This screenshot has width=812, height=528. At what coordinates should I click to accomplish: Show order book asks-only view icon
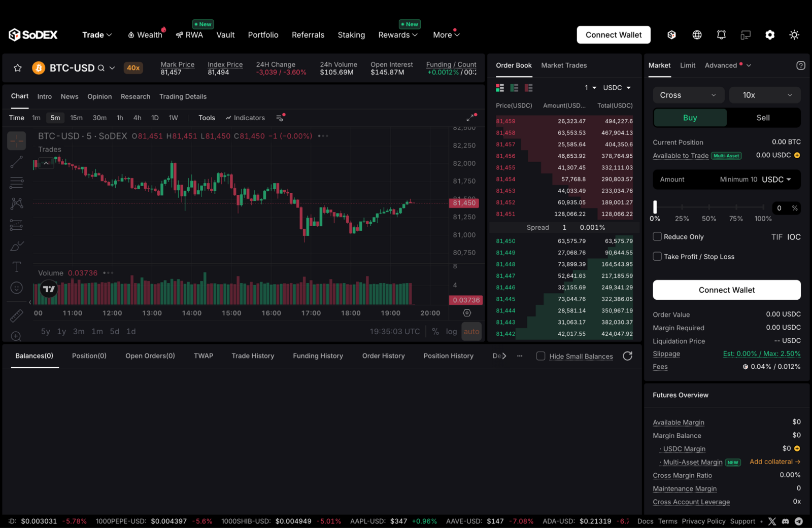(528, 88)
